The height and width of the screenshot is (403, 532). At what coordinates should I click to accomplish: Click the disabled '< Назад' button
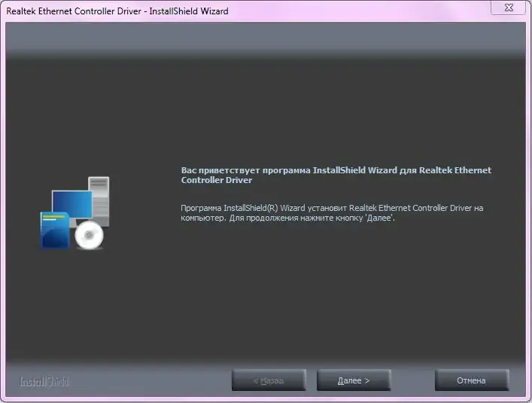pyautogui.click(x=269, y=380)
